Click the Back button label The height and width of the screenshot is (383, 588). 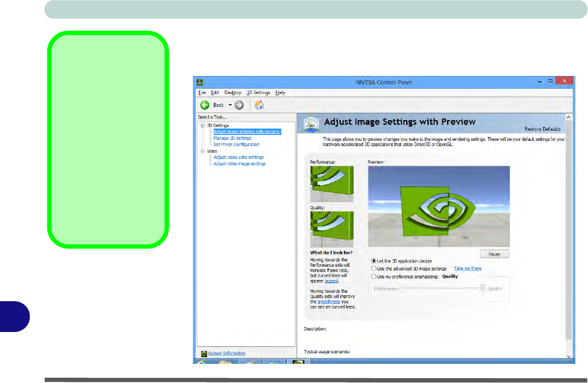point(219,105)
